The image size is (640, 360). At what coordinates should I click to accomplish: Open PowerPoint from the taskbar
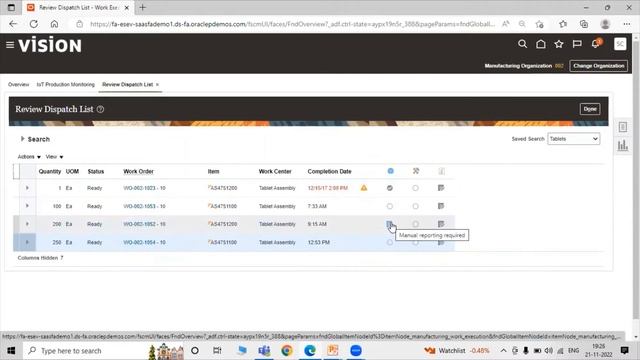tap(333, 351)
